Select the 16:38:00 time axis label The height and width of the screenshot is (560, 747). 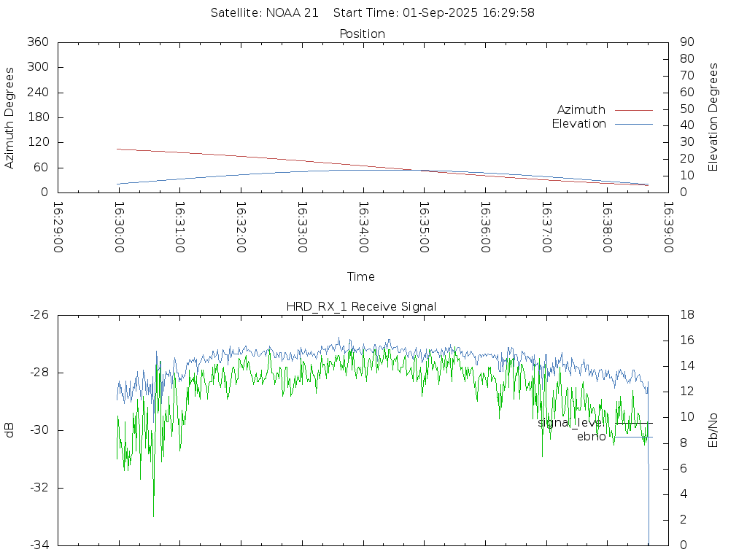click(x=607, y=227)
